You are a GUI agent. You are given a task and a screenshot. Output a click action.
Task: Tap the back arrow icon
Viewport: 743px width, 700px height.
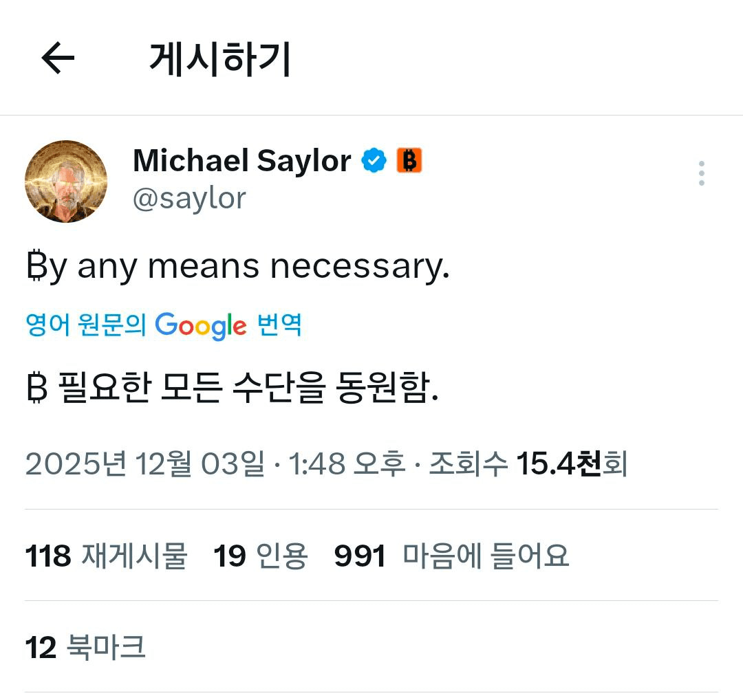point(58,59)
